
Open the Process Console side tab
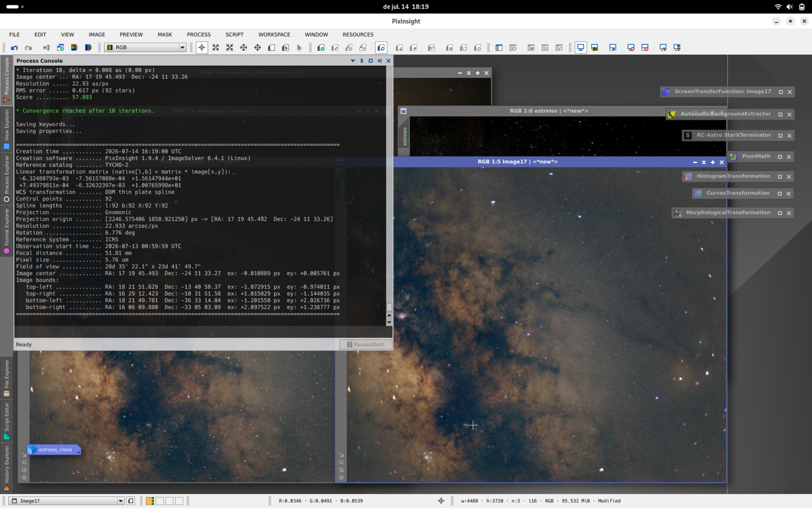[6, 80]
